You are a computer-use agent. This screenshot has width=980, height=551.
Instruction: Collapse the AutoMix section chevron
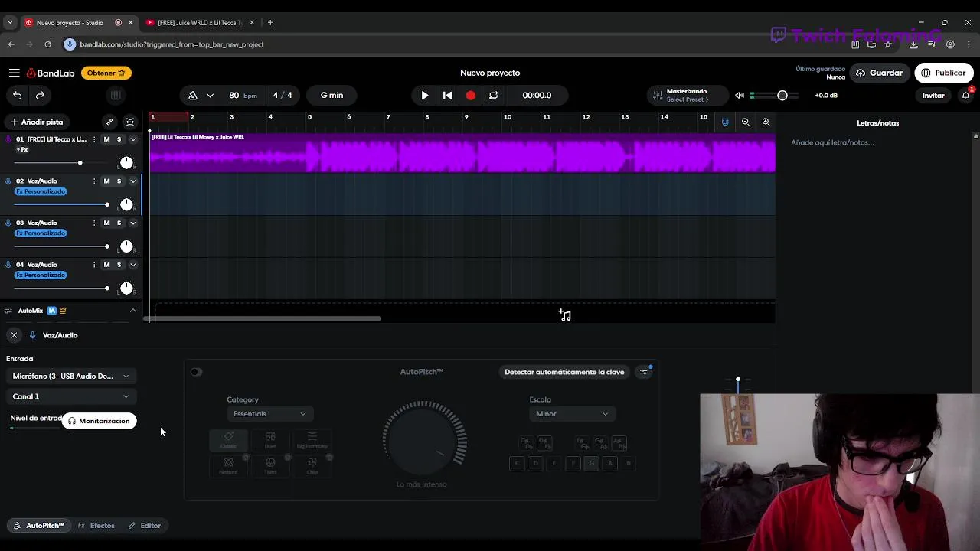[132, 311]
